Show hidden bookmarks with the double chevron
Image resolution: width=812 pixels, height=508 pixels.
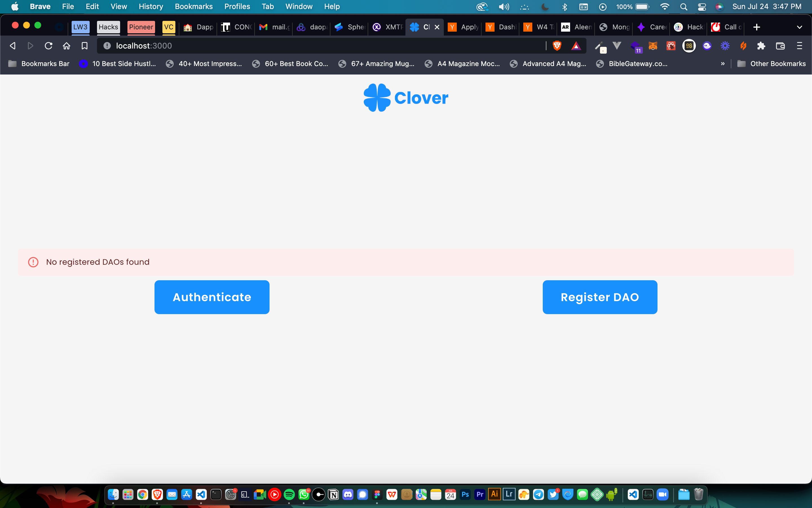(722, 63)
